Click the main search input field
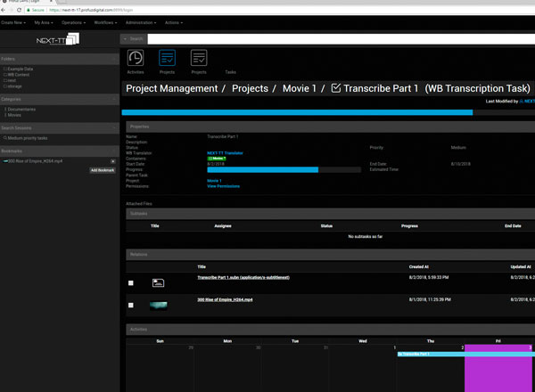This screenshot has width=535, height=392. point(342,39)
